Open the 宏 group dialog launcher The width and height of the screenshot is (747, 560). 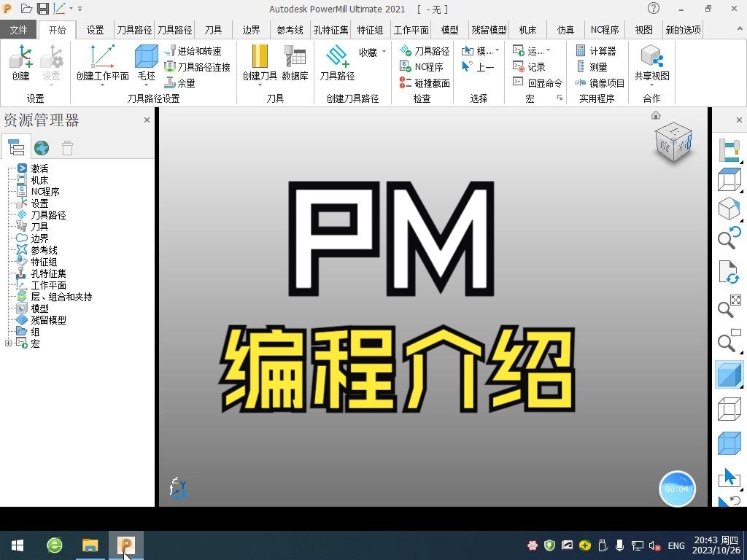tap(560, 98)
